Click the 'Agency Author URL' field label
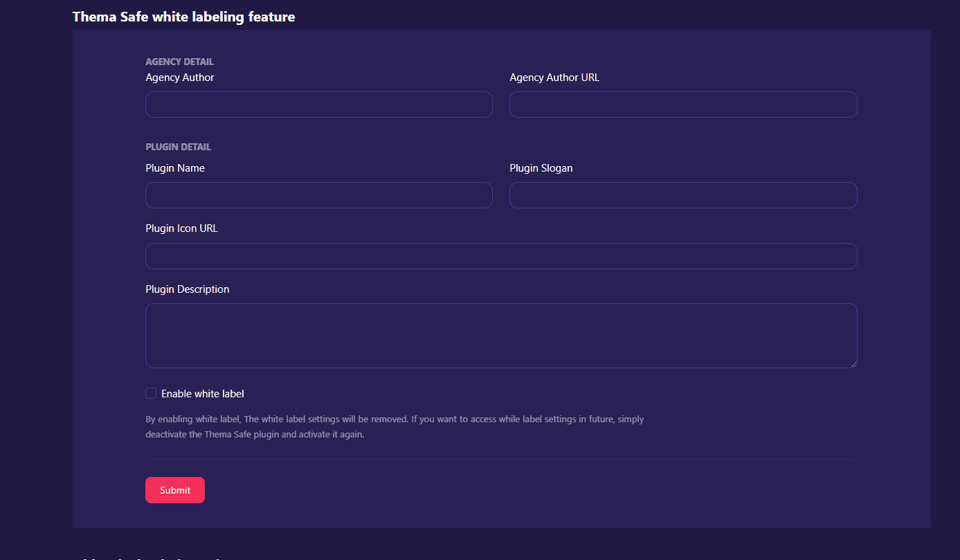Screen dimensions: 960x560 (554, 78)
